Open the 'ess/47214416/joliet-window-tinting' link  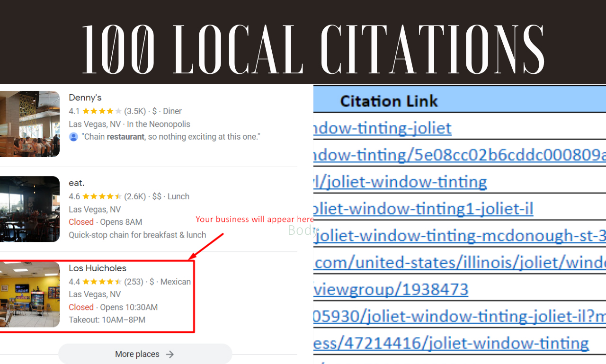451,343
